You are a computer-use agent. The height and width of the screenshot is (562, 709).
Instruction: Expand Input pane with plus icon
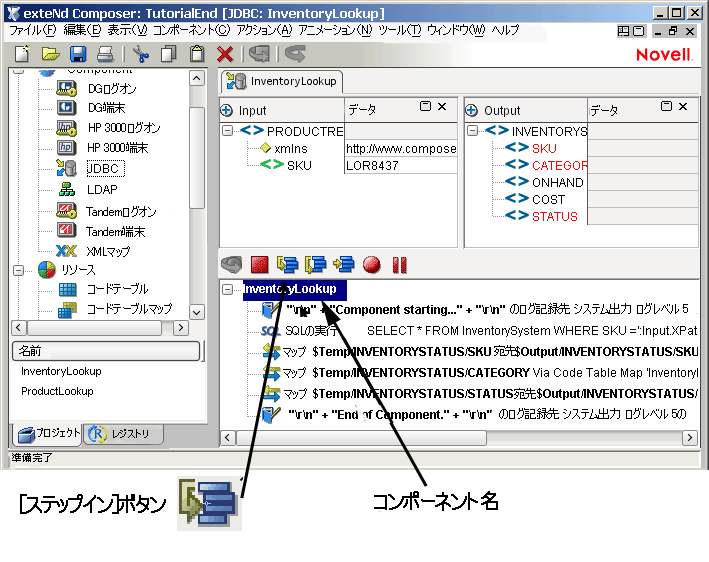click(x=227, y=110)
